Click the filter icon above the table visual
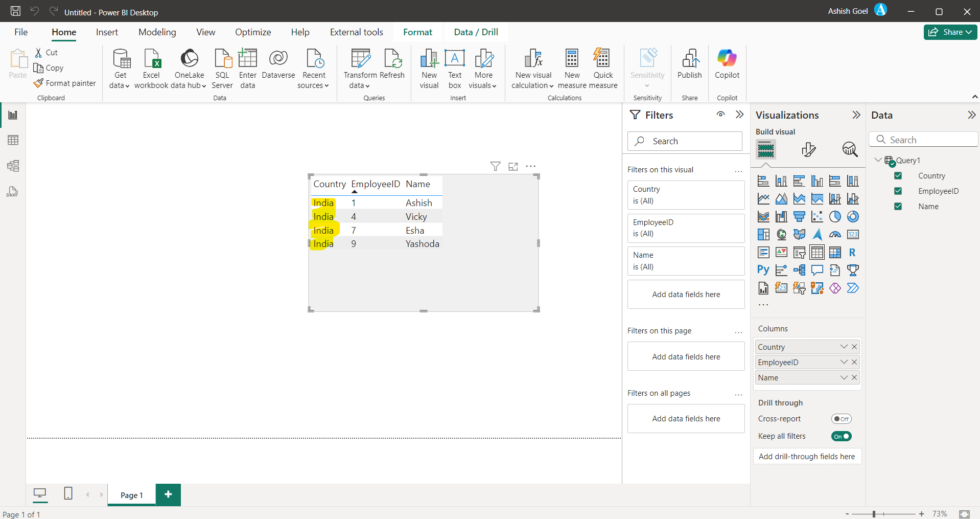This screenshot has width=980, height=519. [495, 166]
